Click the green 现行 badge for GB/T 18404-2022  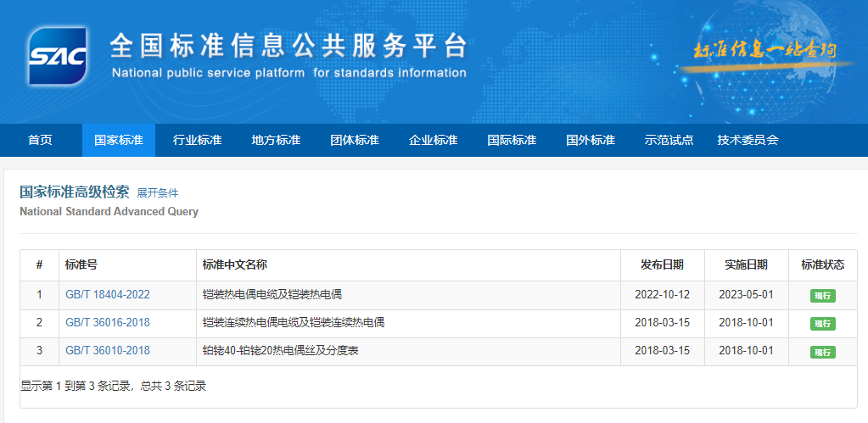[822, 296]
